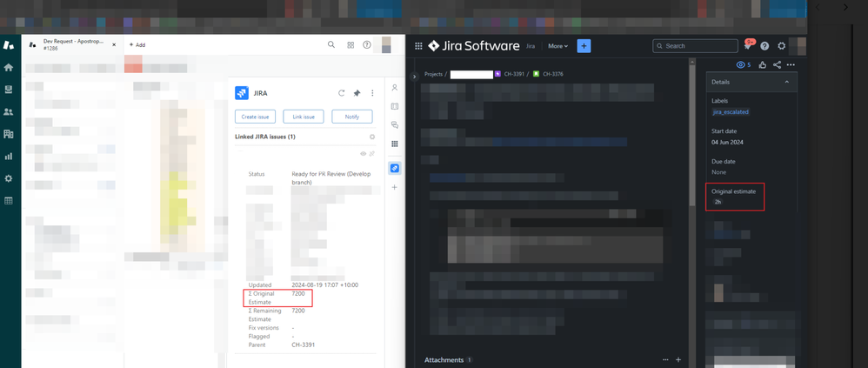This screenshot has height=368, width=868.
Task: Edit the Due date None value
Action: (718, 172)
